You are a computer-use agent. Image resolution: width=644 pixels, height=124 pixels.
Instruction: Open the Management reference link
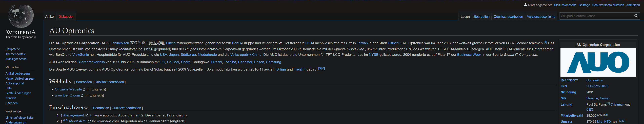[75, 115]
